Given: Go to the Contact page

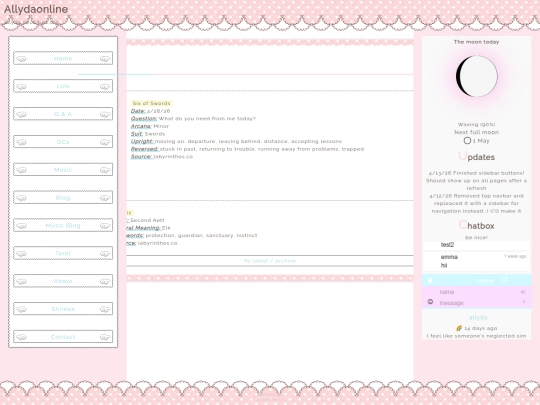Looking at the screenshot, I should tap(63, 337).
